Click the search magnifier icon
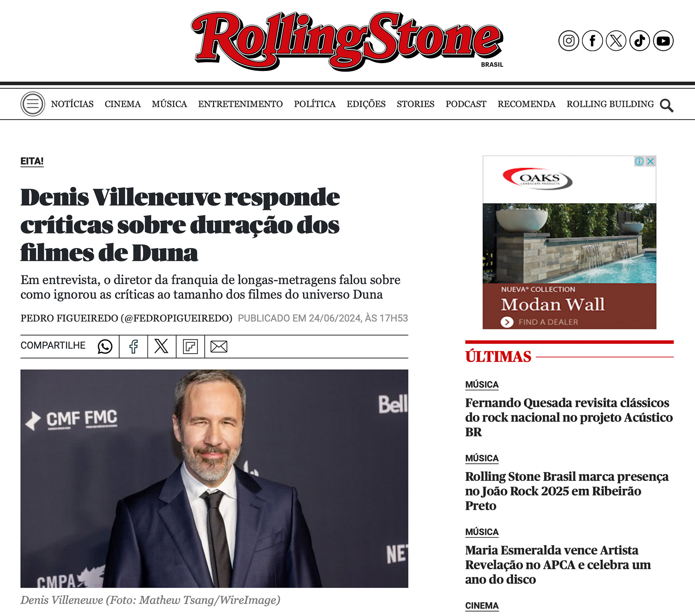The height and width of the screenshot is (616, 695). pos(666,105)
